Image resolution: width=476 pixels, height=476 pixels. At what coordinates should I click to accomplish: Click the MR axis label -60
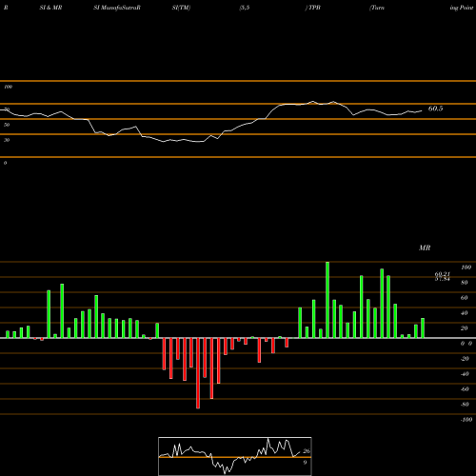[465, 389]
